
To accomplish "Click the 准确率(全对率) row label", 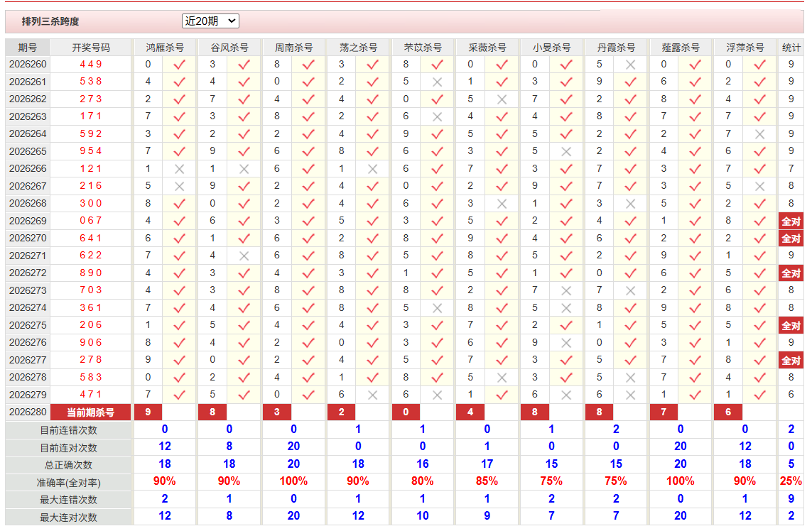I will pos(68,483).
